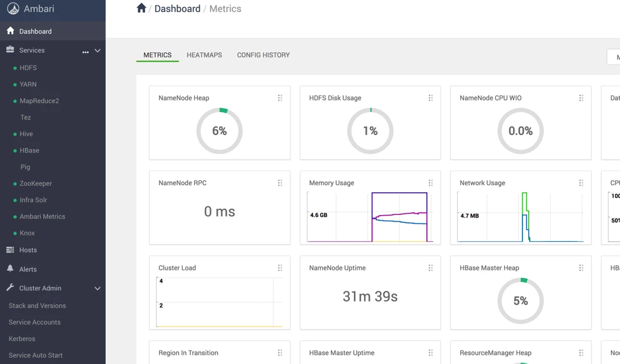Click Memory Usage widget handle icon
Image resolution: width=620 pixels, height=364 pixels.
coord(430,183)
